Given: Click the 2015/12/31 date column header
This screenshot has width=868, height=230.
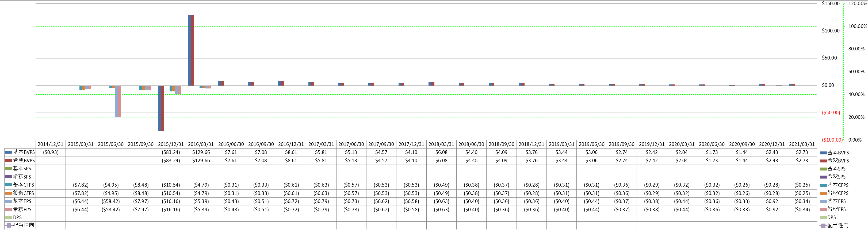Looking at the screenshot, I should coord(171,144).
